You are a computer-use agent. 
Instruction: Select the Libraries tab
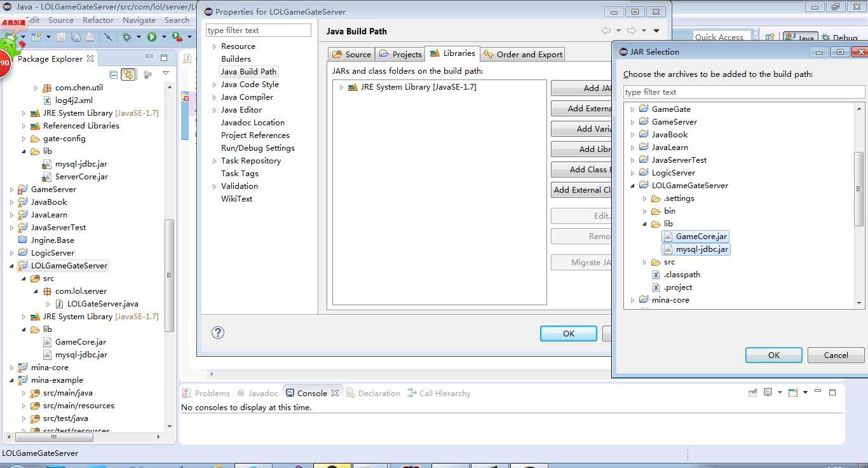click(x=452, y=53)
